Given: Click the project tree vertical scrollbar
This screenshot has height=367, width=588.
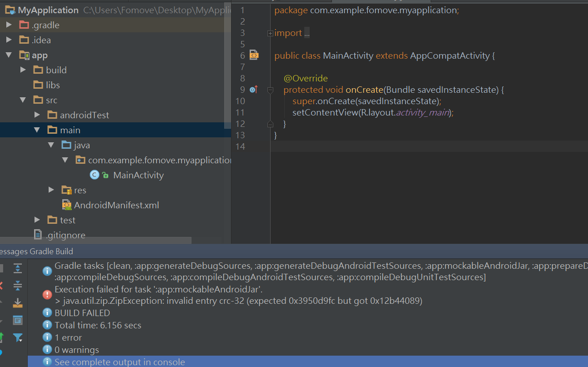Looking at the screenshot, I should [227, 65].
